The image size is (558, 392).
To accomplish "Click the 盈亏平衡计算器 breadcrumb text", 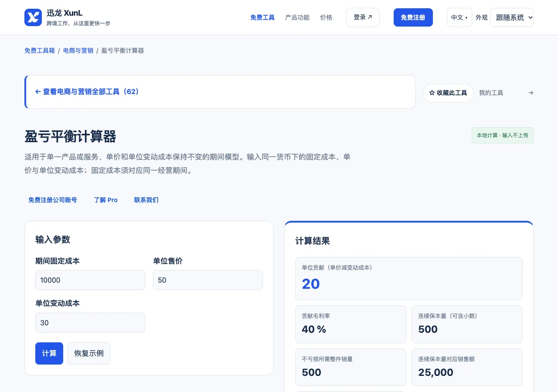I will pyautogui.click(x=122, y=51).
